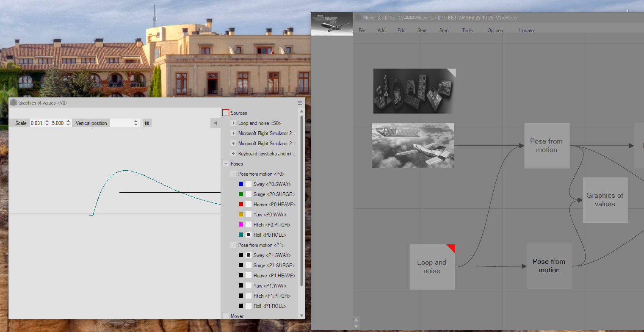Click the magenta Pitch P0.PITCH color swatch
This screenshot has width=644, height=332.
pyautogui.click(x=241, y=225)
